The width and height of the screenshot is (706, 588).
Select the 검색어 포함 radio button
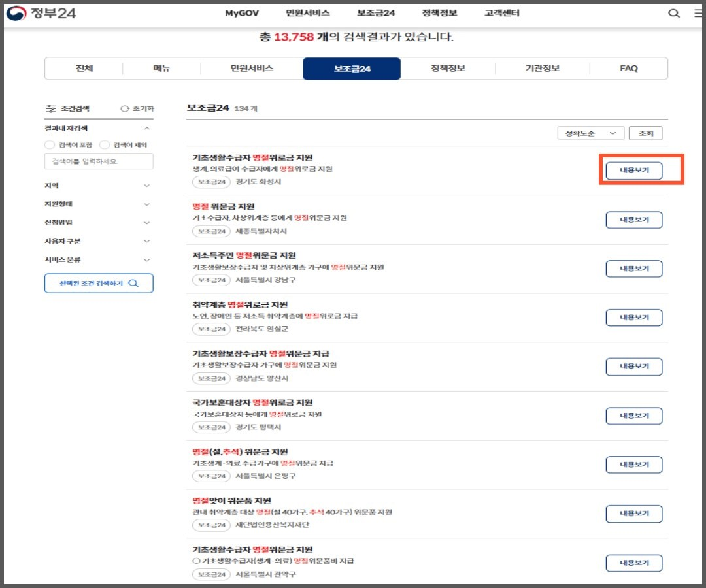(50, 145)
